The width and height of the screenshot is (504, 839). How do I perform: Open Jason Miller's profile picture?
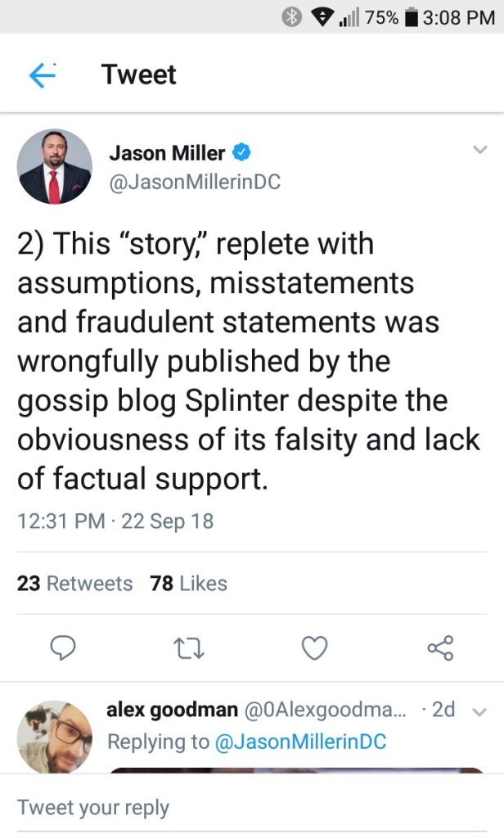(x=55, y=167)
